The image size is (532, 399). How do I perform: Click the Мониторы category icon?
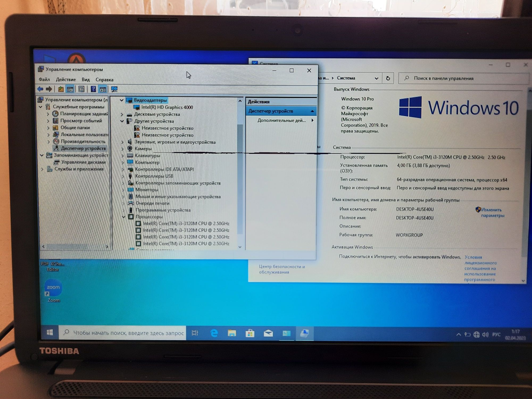coord(130,190)
